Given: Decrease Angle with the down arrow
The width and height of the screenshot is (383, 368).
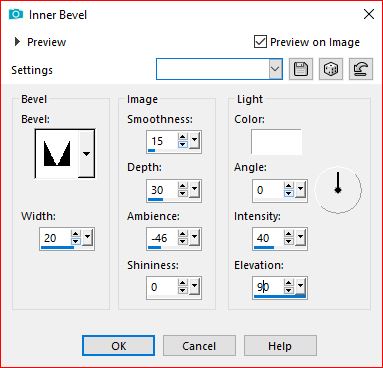Looking at the screenshot, I should click(289, 193).
